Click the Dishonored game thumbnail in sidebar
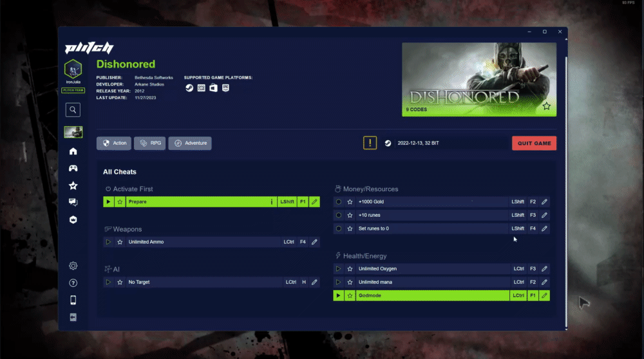Screen dimensions: 644x359 click(73, 132)
